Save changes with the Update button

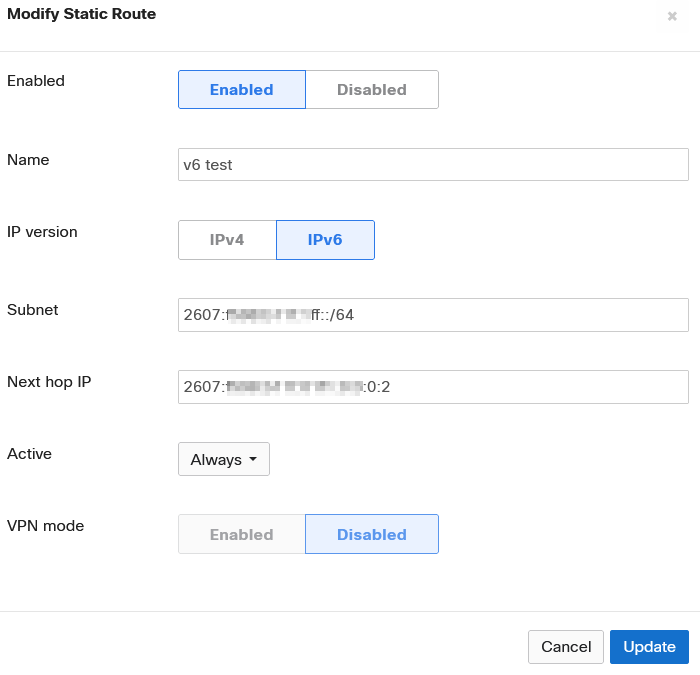point(649,647)
